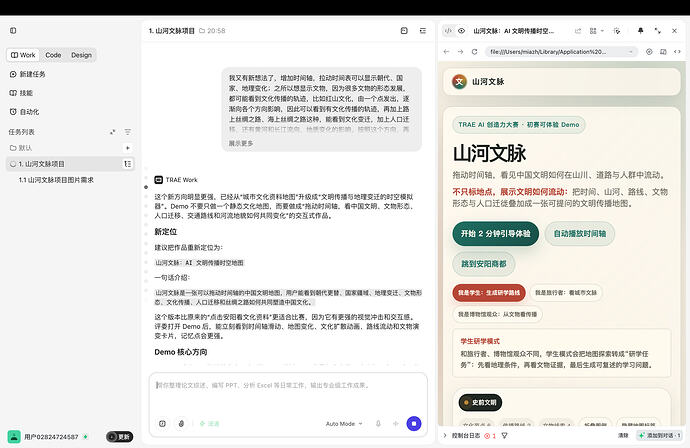The width and height of the screenshot is (690, 448).
Task: Click the context icon in chat input
Action: click(x=162, y=424)
